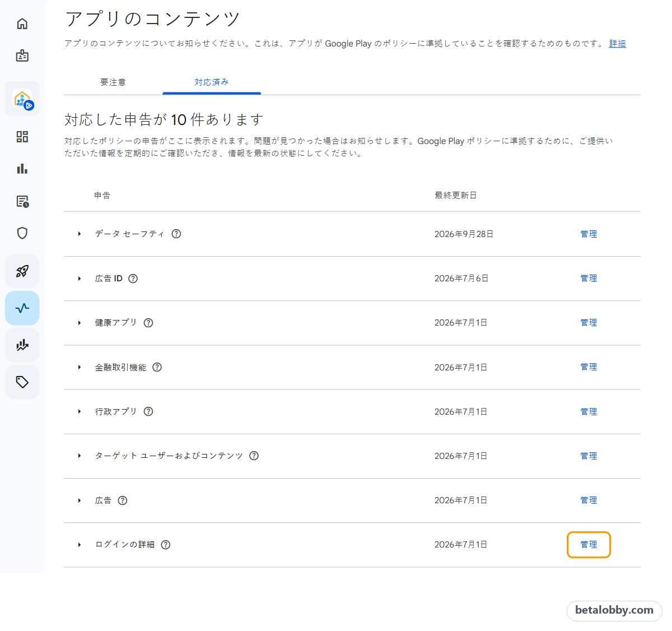Viewport: 672px width, 631px height.
Task: Click help icon next to ターゲット ユーザーおよびコンテンツ
Action: [x=254, y=456]
